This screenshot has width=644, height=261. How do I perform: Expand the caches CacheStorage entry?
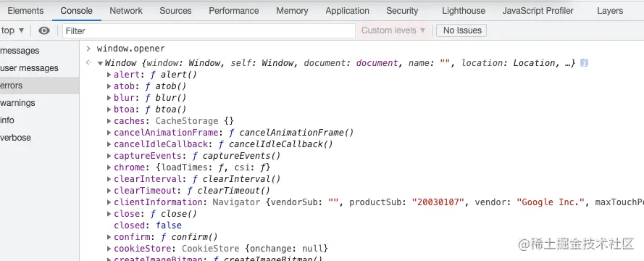click(109, 121)
